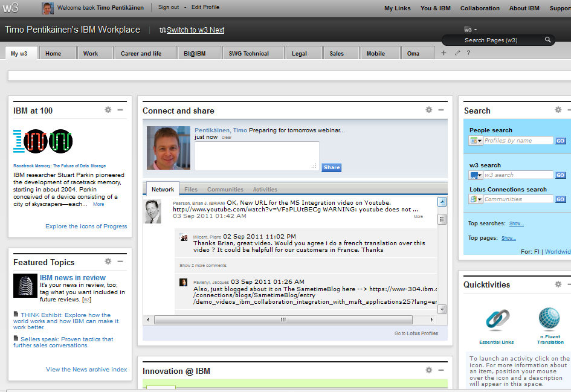Click Sign out link
The width and height of the screenshot is (571, 392).
[x=169, y=7]
